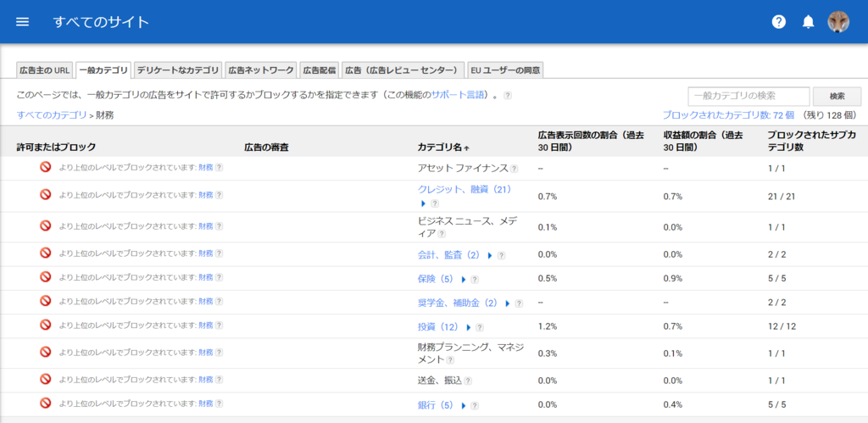Open help tooltip next to 会計、監査

(x=501, y=256)
